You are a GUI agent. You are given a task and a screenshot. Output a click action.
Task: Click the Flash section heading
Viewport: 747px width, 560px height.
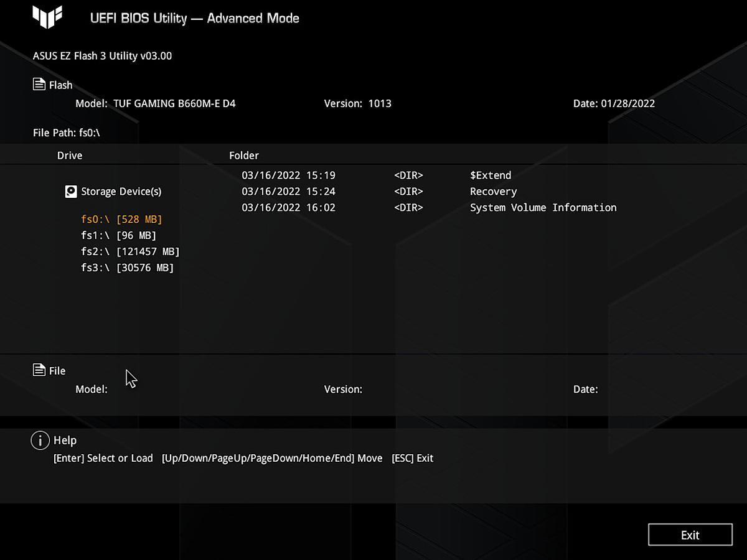point(61,85)
